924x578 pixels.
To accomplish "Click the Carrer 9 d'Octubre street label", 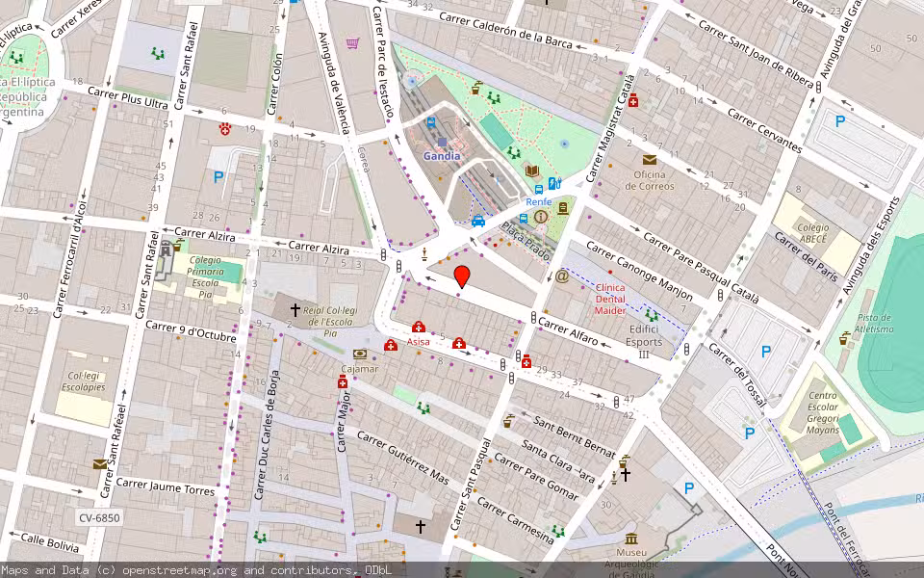I will (x=191, y=331).
